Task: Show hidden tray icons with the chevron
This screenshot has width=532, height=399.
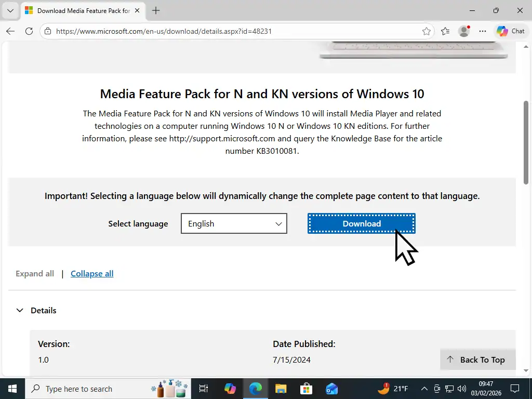Action: point(424,389)
